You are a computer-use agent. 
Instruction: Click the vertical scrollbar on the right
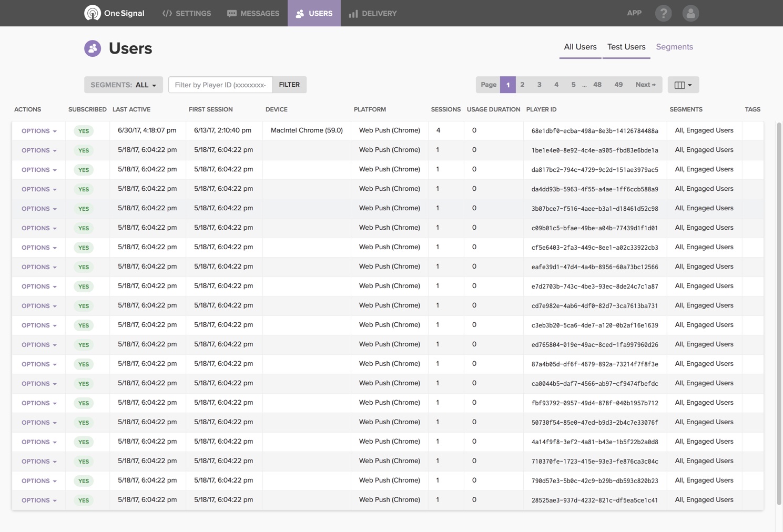(x=779, y=315)
